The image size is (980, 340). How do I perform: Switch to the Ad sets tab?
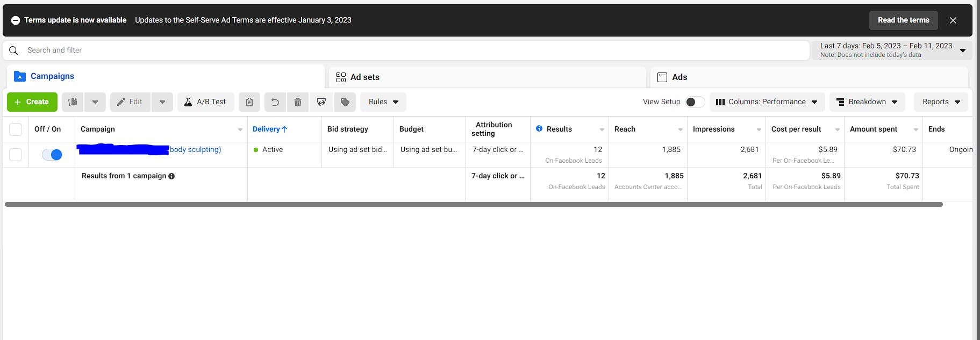coord(364,77)
